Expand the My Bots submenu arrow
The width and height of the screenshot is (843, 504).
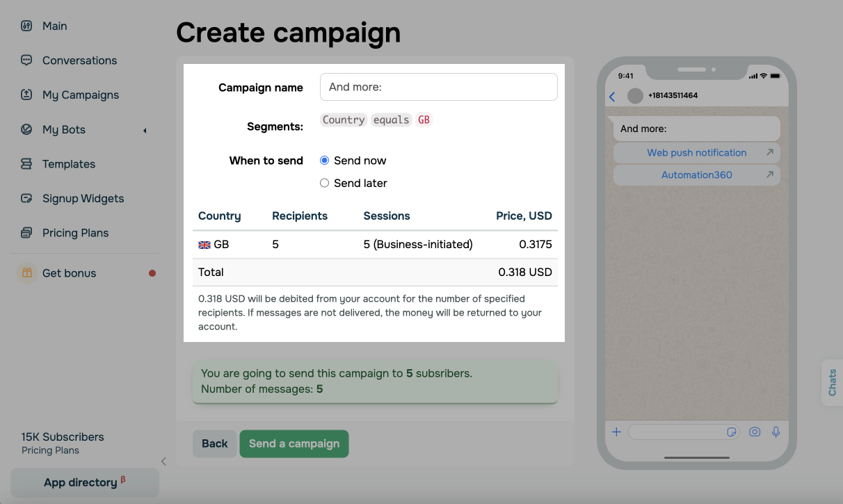(x=145, y=130)
